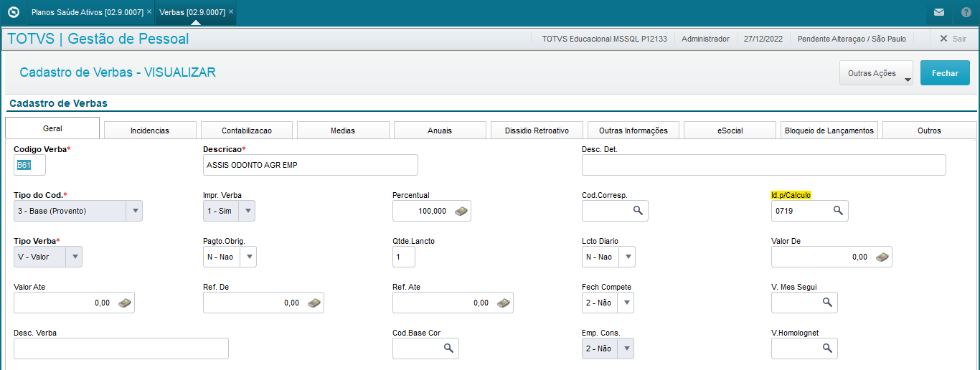
Task: Open lookup search for V. Mes Segui
Action: pyautogui.click(x=826, y=303)
